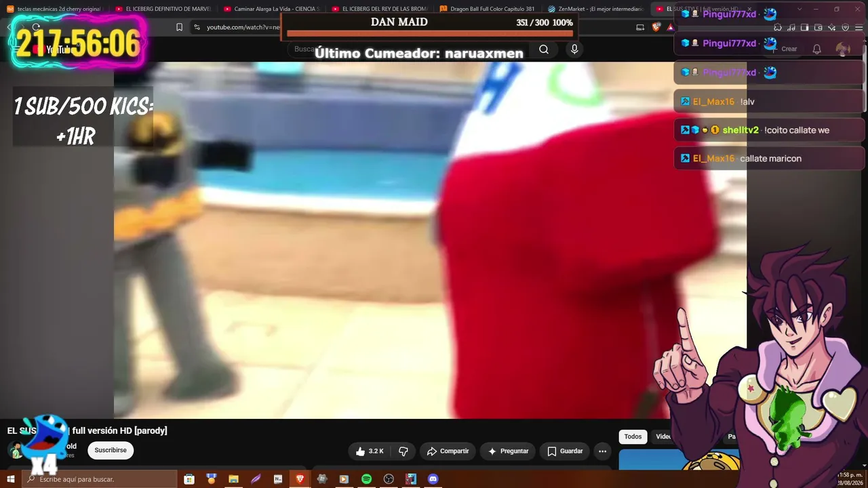This screenshot has width=868, height=488.
Task: Open Discord from the taskbar
Action: 433,479
